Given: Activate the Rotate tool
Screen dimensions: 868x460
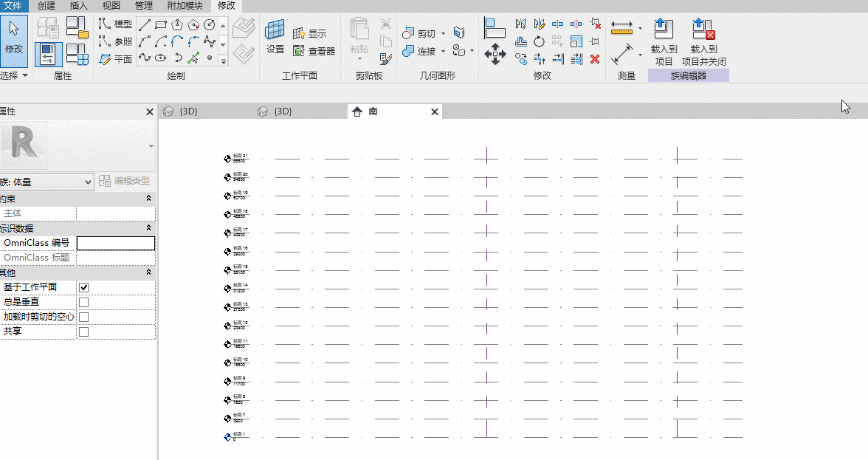Looking at the screenshot, I should click(x=539, y=41).
